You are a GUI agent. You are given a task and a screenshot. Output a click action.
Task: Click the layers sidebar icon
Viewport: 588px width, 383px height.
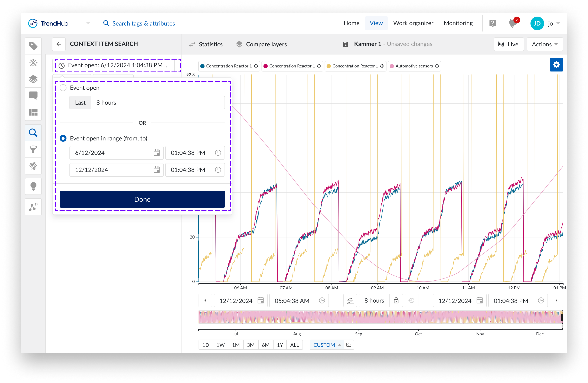(x=33, y=79)
